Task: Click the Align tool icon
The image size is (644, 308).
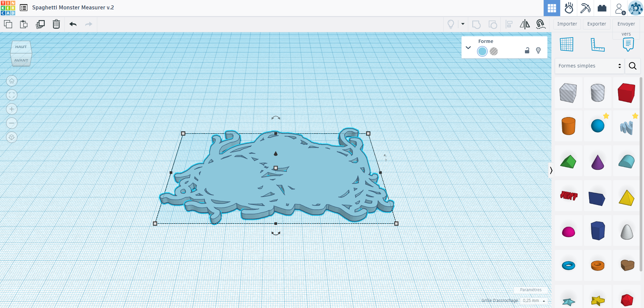Action: tap(509, 24)
